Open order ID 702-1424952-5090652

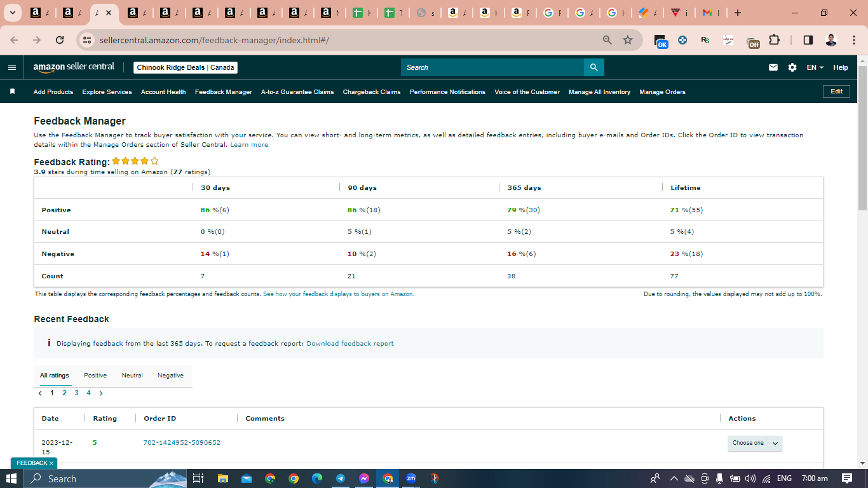tap(182, 442)
